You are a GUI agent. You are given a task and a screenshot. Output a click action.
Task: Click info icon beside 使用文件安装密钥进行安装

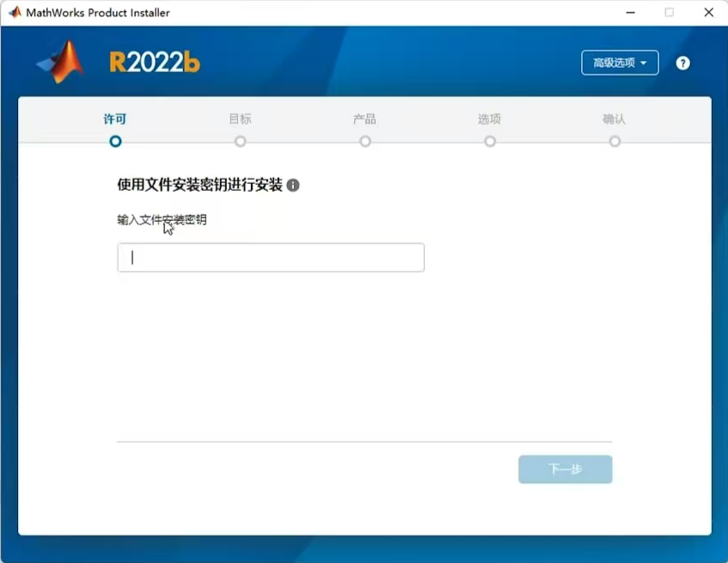tap(293, 185)
